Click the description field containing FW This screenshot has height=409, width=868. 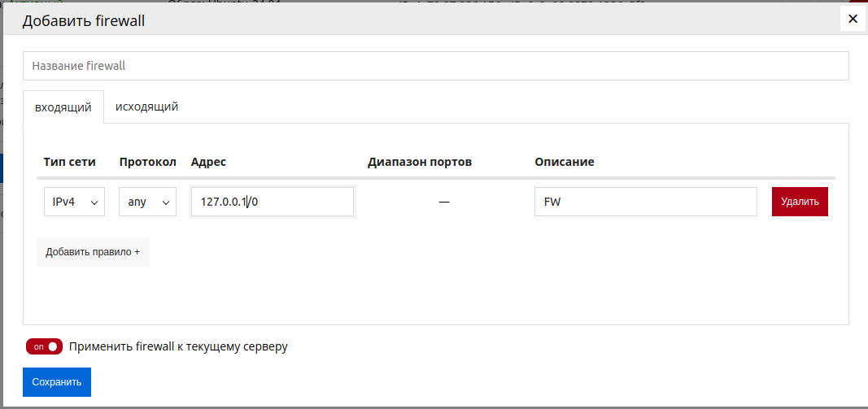click(645, 202)
